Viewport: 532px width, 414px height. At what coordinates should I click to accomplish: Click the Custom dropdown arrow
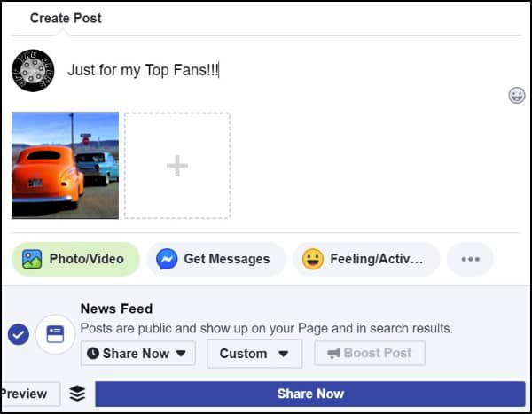click(284, 354)
